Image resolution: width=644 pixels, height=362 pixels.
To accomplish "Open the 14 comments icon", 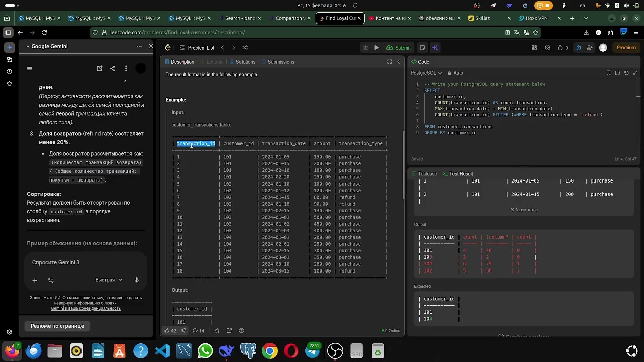I will pos(198,331).
